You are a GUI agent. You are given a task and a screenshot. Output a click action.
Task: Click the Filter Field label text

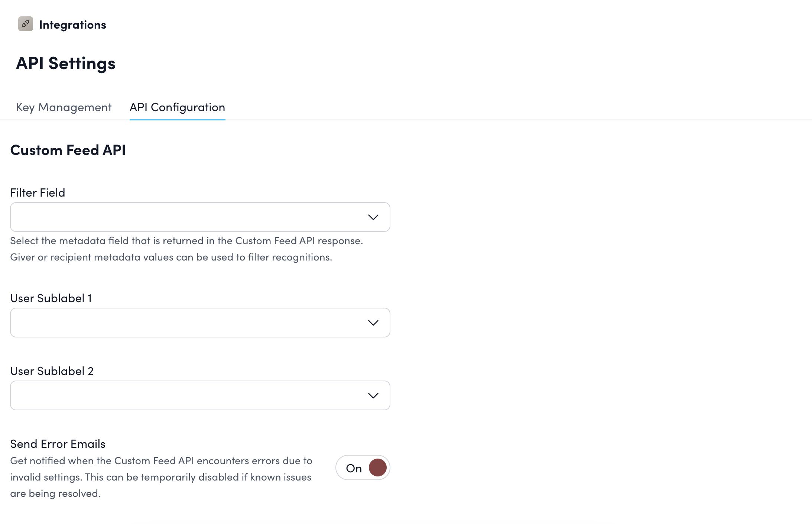click(x=38, y=193)
